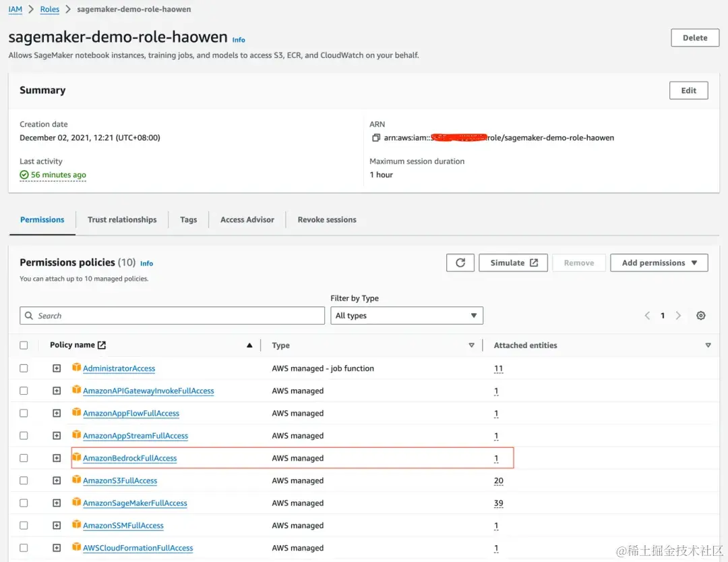The height and width of the screenshot is (562, 728).
Task: Click the AmazonAppStreamFullAccess policy cube icon
Action: [x=77, y=434]
